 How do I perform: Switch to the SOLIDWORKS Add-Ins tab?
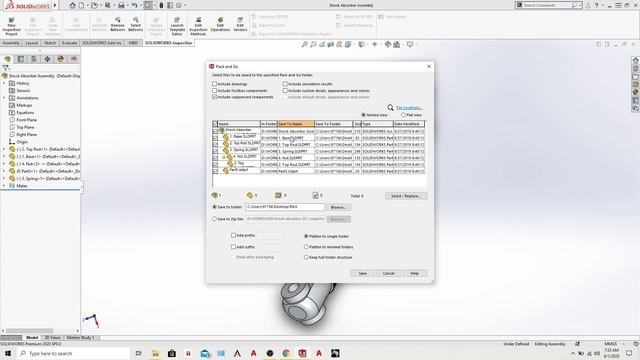pos(102,43)
